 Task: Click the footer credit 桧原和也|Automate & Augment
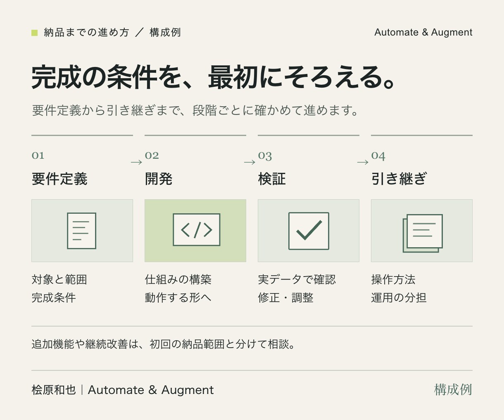point(123,390)
